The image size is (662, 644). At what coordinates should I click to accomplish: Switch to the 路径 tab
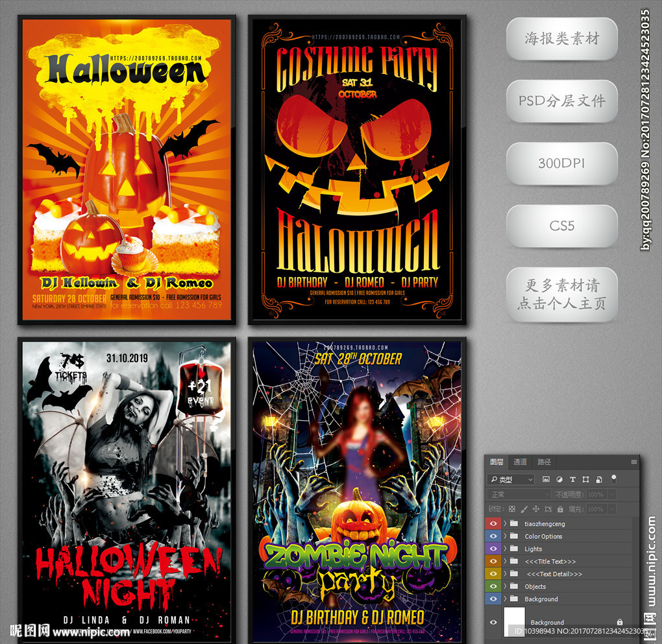545,462
